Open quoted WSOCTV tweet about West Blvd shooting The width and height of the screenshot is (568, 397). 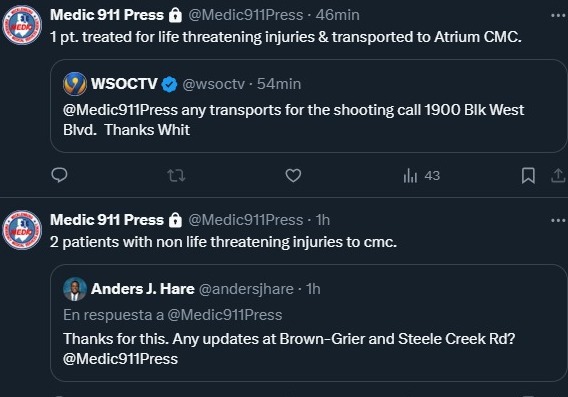(x=308, y=106)
